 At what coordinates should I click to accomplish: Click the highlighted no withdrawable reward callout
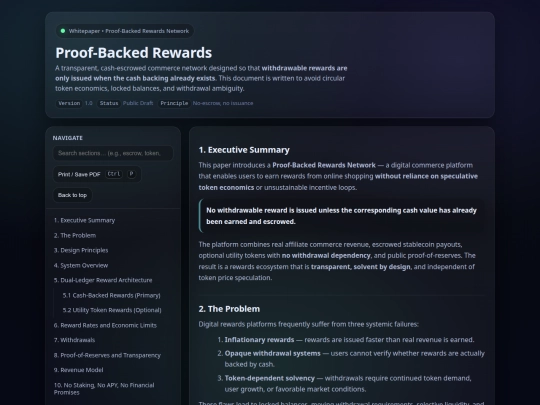point(341,216)
